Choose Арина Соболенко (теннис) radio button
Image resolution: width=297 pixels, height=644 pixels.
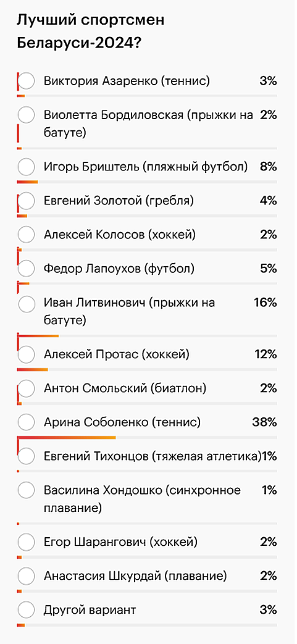tap(27, 422)
